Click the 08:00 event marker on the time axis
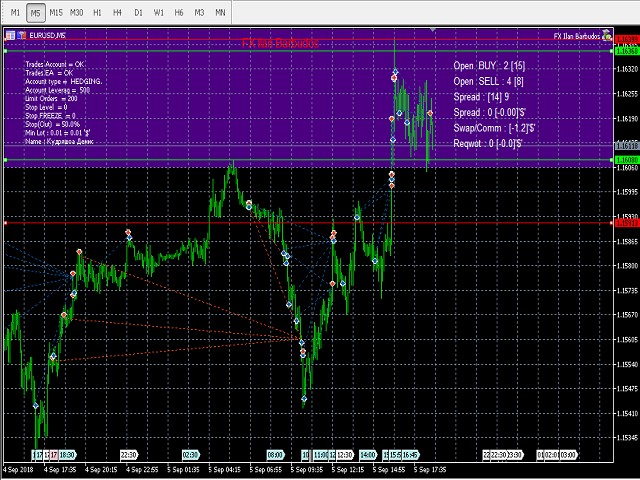The image size is (640, 480). 276,455
